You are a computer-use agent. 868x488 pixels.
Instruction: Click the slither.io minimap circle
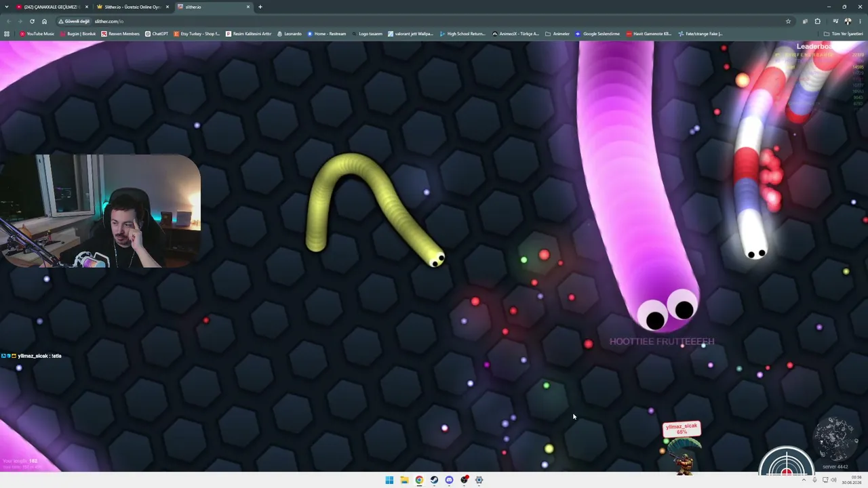click(x=835, y=439)
